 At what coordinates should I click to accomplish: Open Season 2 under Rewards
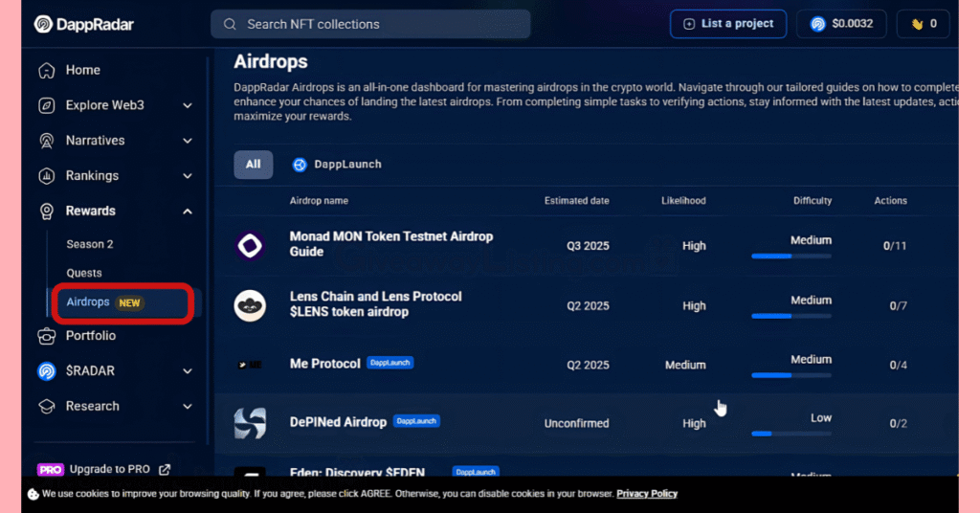click(x=90, y=244)
